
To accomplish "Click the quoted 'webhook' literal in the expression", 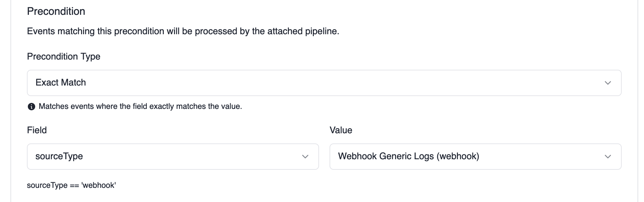I will tap(99, 186).
